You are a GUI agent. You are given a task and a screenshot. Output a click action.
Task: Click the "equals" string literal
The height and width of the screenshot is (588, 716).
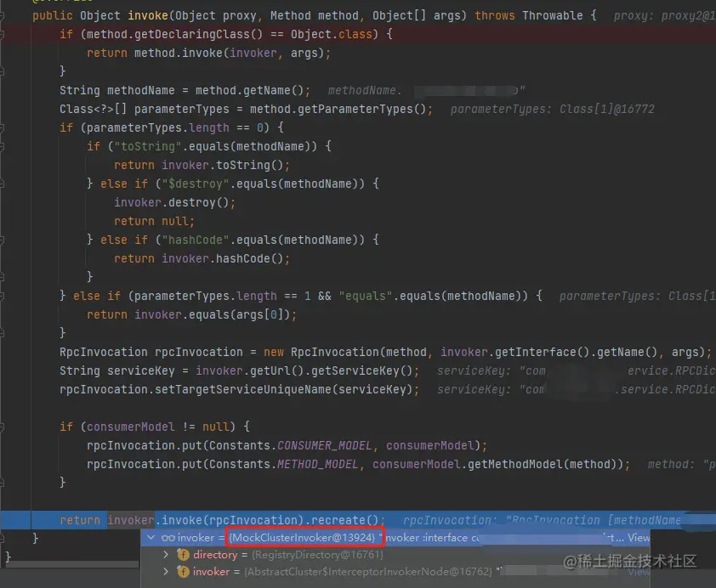point(366,296)
